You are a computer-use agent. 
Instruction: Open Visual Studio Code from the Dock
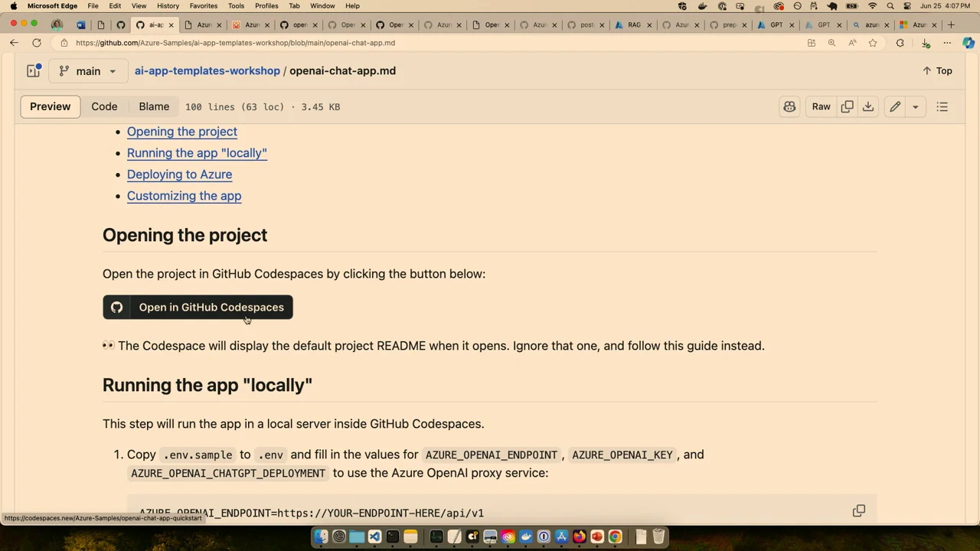coord(374,536)
